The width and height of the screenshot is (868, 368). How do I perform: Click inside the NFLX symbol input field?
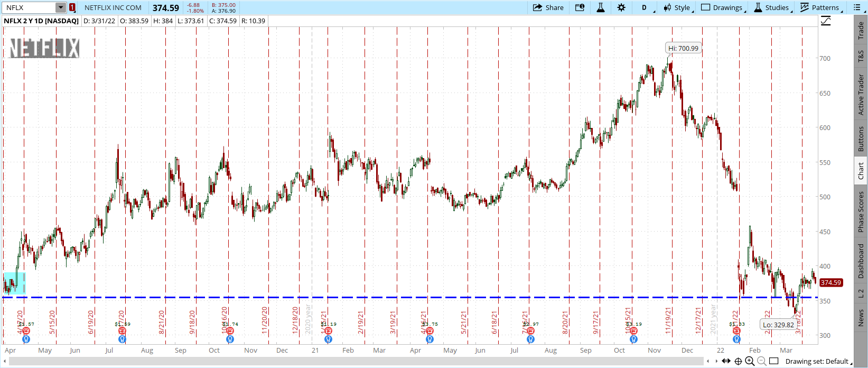point(29,7)
